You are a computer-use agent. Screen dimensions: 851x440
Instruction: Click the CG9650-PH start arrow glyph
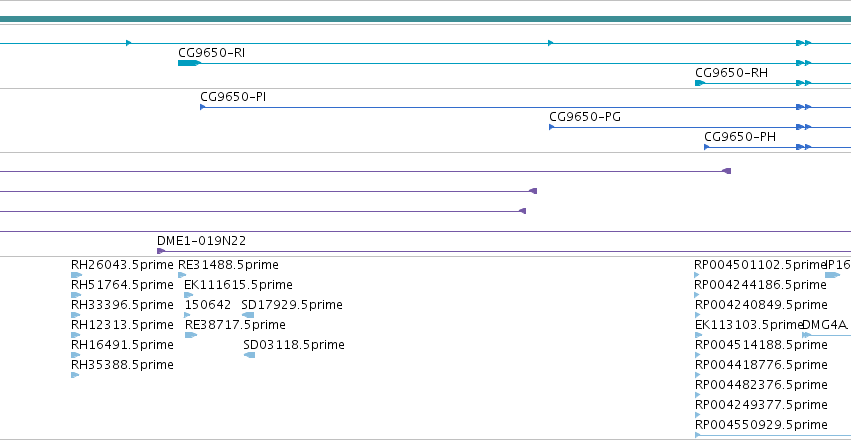click(707, 147)
